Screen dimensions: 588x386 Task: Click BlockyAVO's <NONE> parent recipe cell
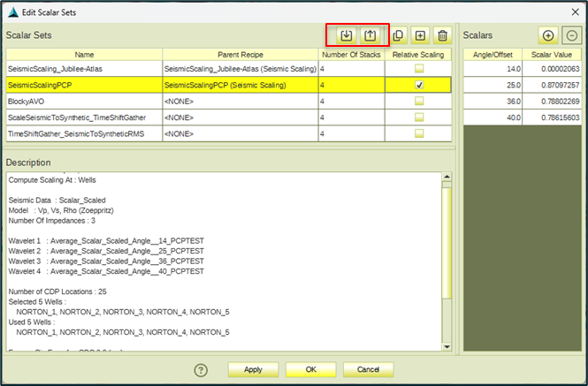(x=241, y=102)
